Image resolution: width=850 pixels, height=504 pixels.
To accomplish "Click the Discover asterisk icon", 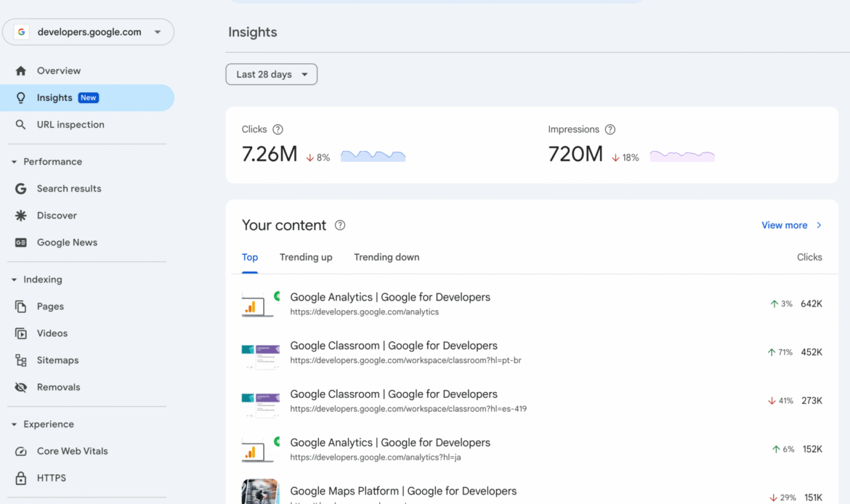I will (20, 216).
